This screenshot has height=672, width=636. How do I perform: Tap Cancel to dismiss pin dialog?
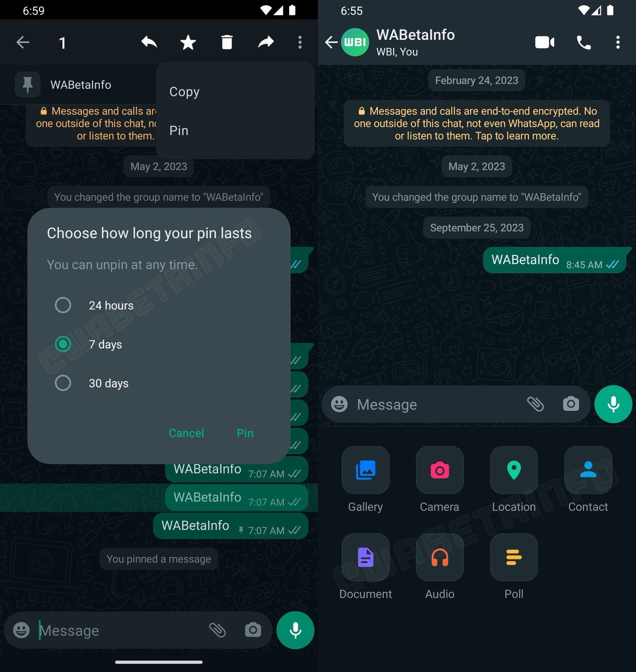tap(186, 433)
